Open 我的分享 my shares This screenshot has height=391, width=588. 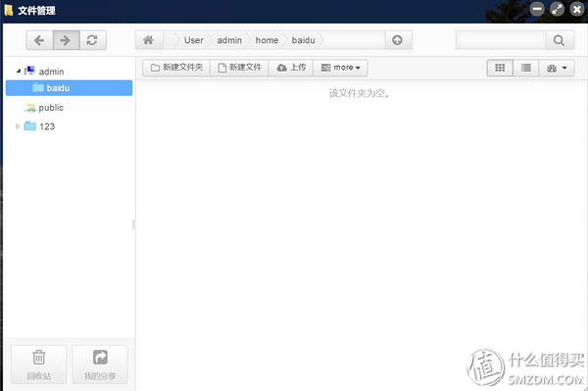click(100, 365)
